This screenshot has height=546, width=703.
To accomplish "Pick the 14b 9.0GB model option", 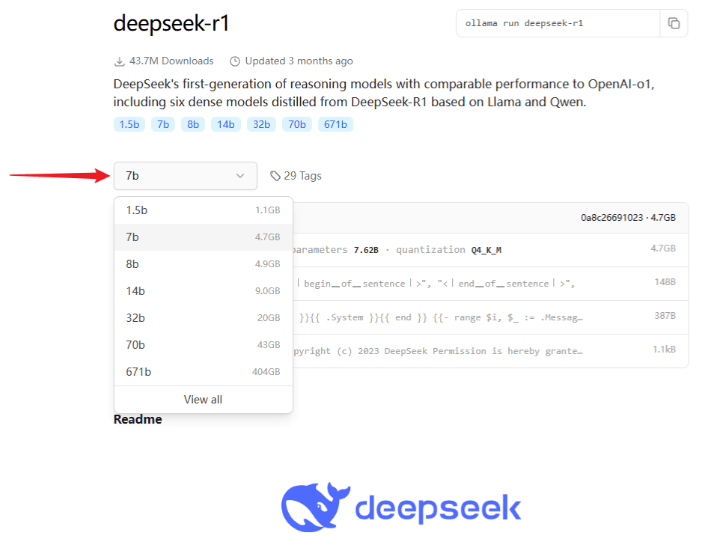I will click(203, 291).
